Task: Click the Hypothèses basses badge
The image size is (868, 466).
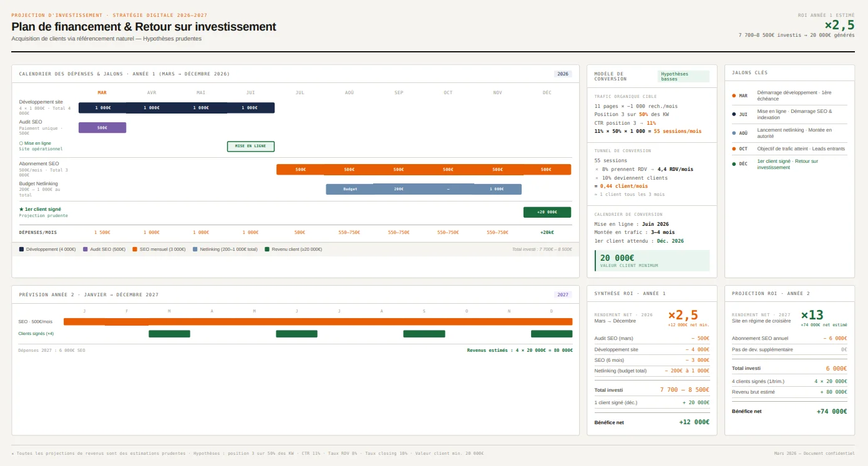Action: [x=684, y=76]
